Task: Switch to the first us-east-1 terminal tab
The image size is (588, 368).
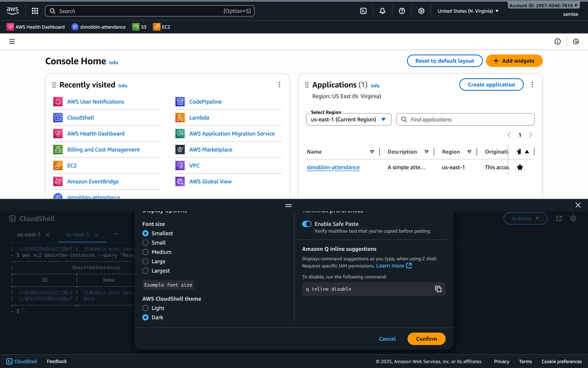Action: pos(29,235)
